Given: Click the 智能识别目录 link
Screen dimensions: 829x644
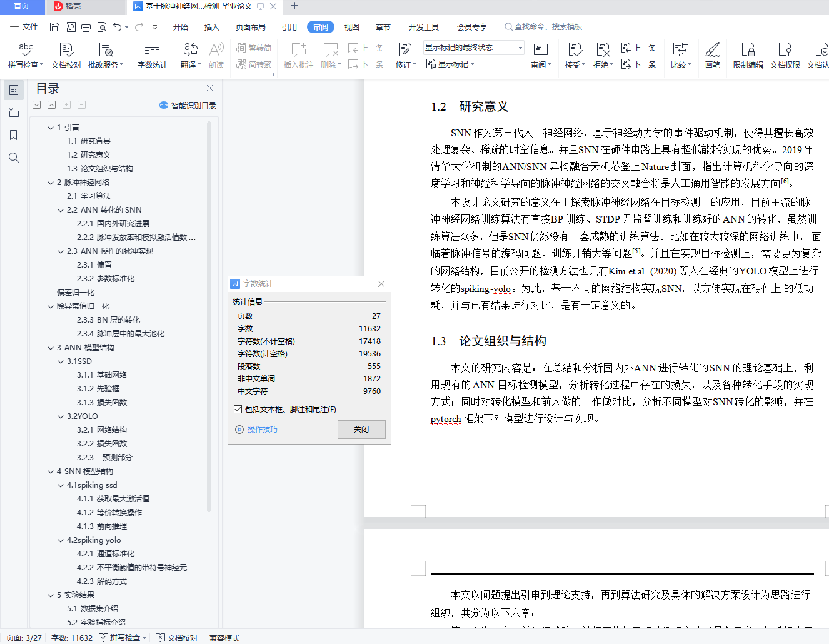Looking at the screenshot, I should coord(188,106).
